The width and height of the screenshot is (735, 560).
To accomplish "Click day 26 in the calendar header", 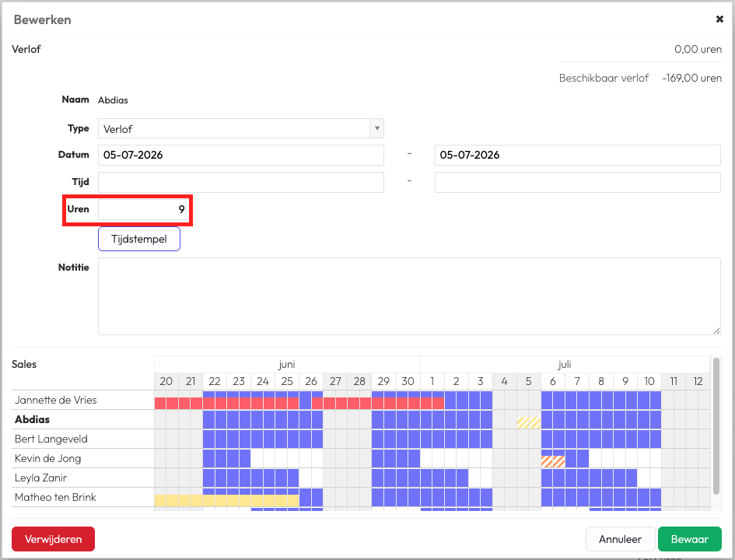I will (311, 381).
